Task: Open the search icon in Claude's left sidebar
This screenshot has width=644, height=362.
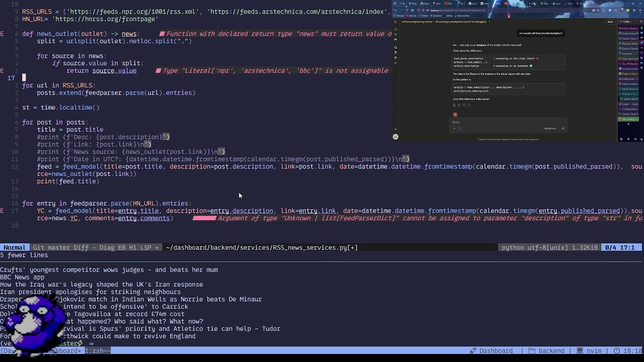Action: click(x=395, y=34)
